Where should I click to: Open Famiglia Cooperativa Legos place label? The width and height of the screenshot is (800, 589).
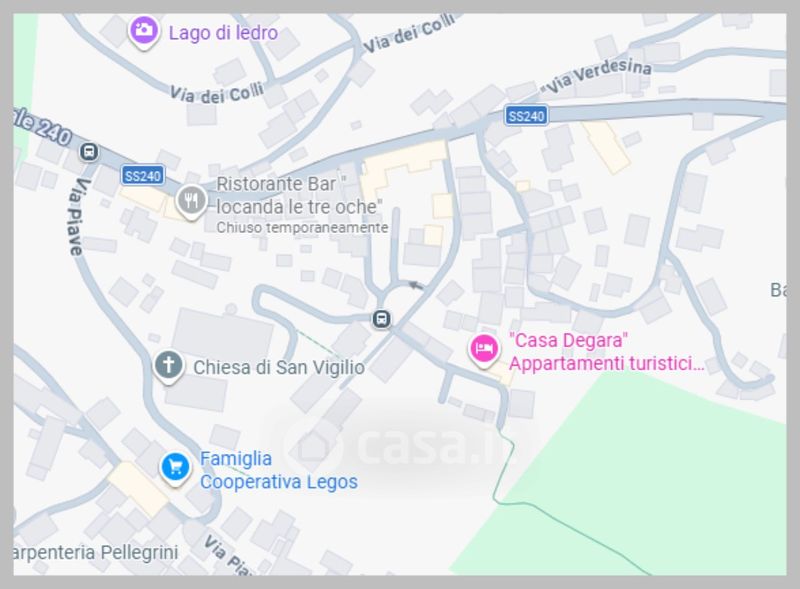pyautogui.click(x=279, y=470)
